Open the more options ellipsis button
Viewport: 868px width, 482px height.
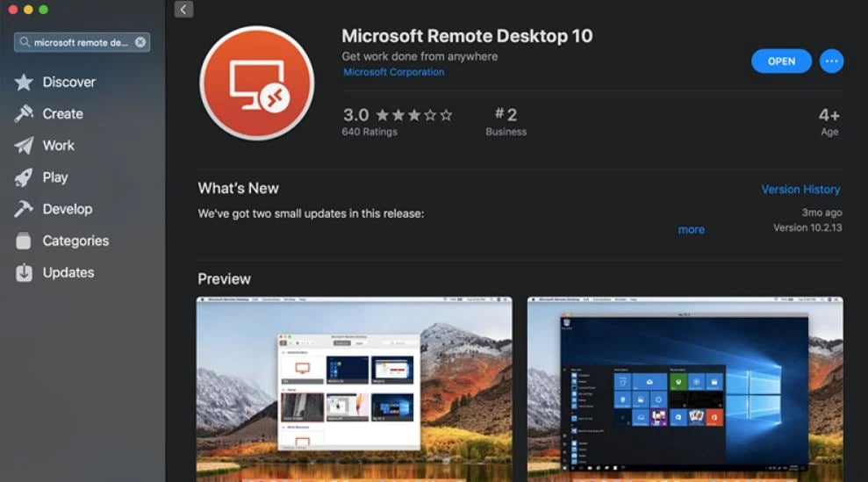[x=831, y=61]
